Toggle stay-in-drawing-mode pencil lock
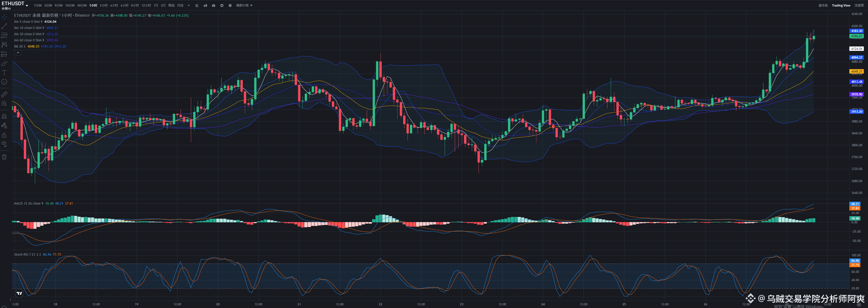868x308 pixels. 4,126
